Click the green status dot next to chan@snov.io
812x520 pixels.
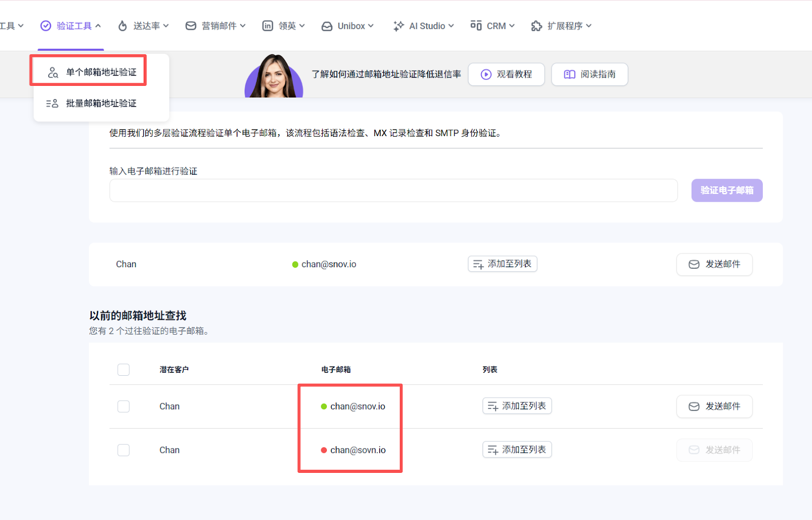pyautogui.click(x=323, y=406)
